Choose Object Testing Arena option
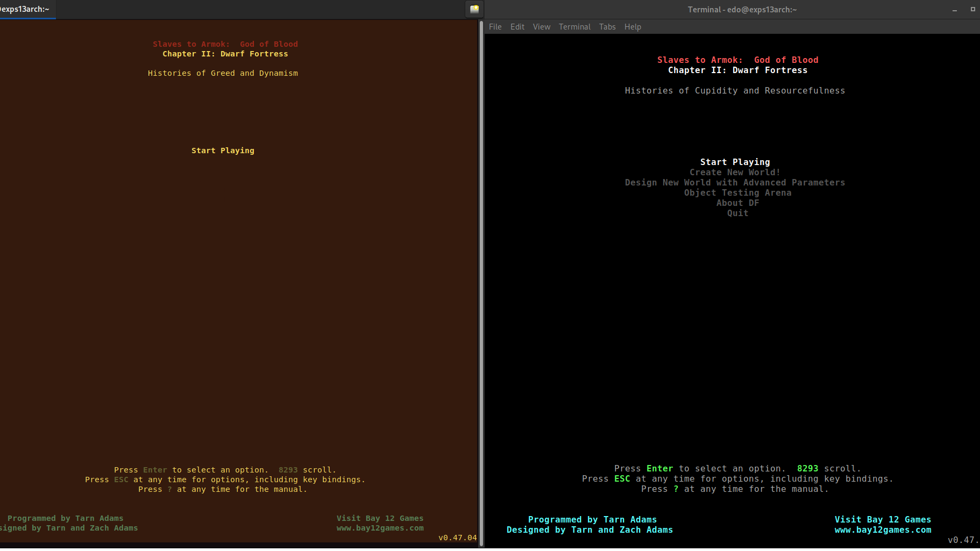 pos(737,192)
